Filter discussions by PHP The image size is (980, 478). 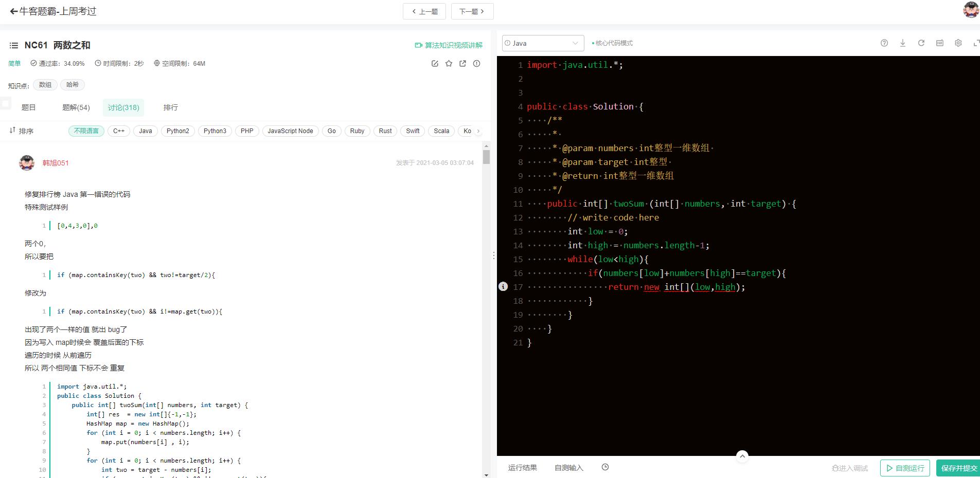pos(247,131)
